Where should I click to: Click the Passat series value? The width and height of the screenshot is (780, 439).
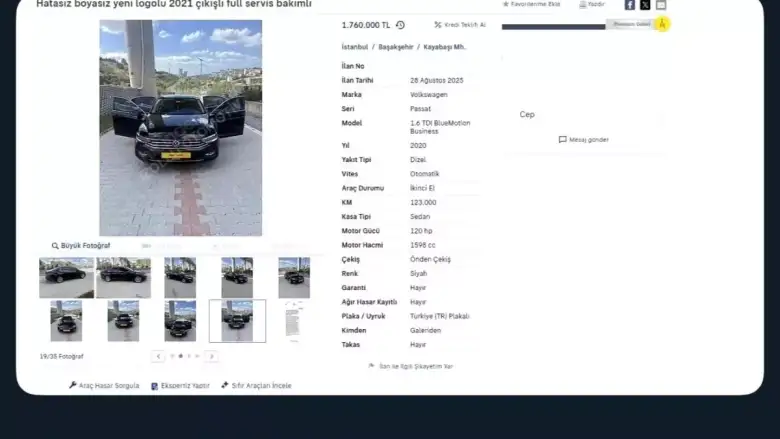coord(420,109)
